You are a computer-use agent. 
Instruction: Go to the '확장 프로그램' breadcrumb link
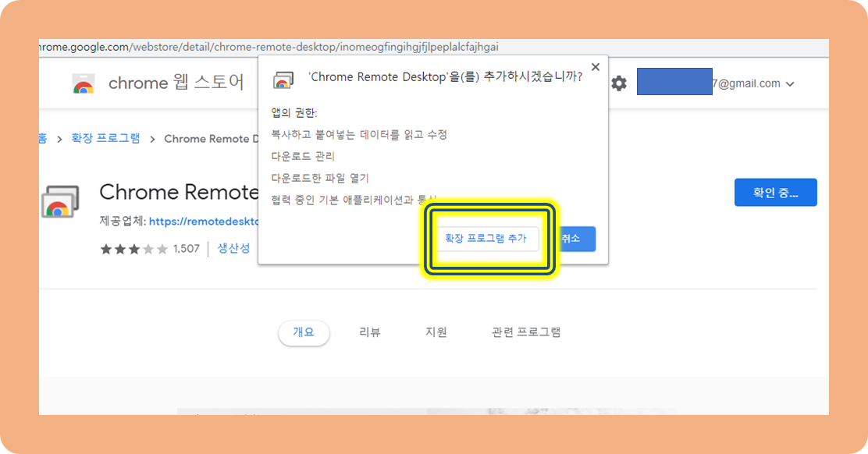[x=105, y=138]
